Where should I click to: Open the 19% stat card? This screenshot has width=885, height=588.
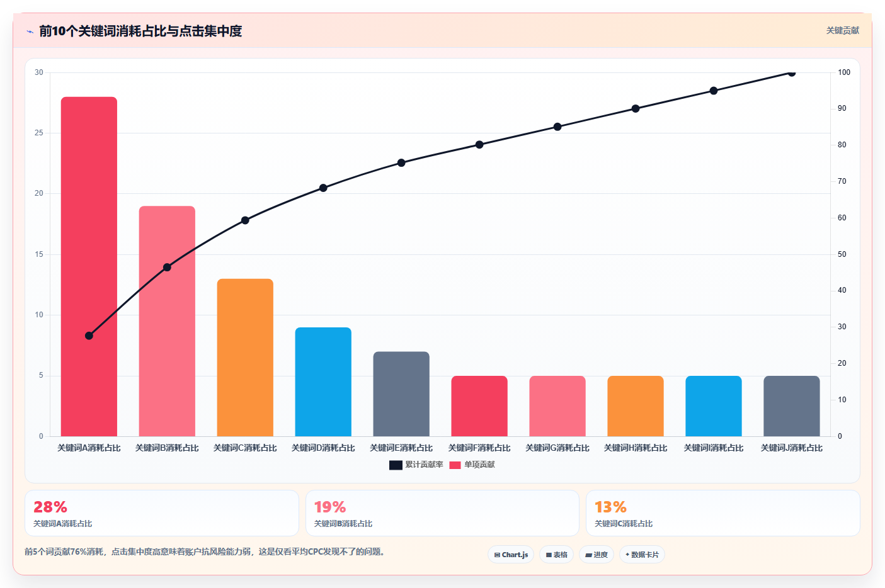pyautogui.click(x=442, y=513)
